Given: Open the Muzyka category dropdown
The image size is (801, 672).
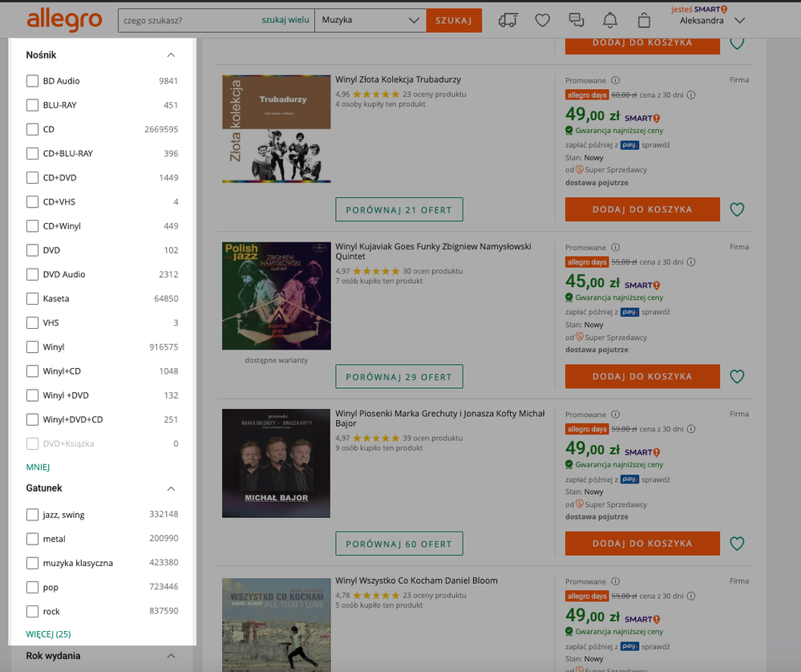Looking at the screenshot, I should 370,20.
